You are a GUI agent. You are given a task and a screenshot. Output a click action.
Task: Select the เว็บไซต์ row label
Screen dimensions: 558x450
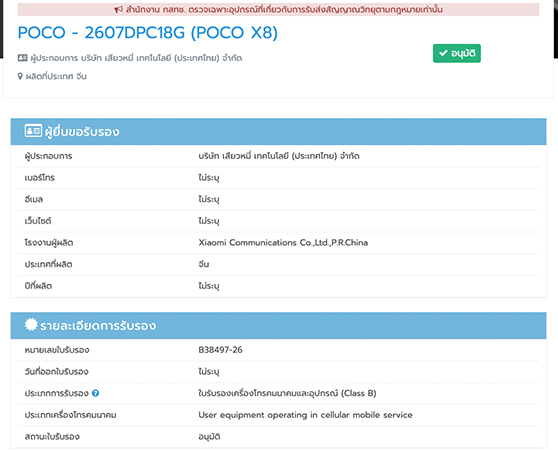38,221
